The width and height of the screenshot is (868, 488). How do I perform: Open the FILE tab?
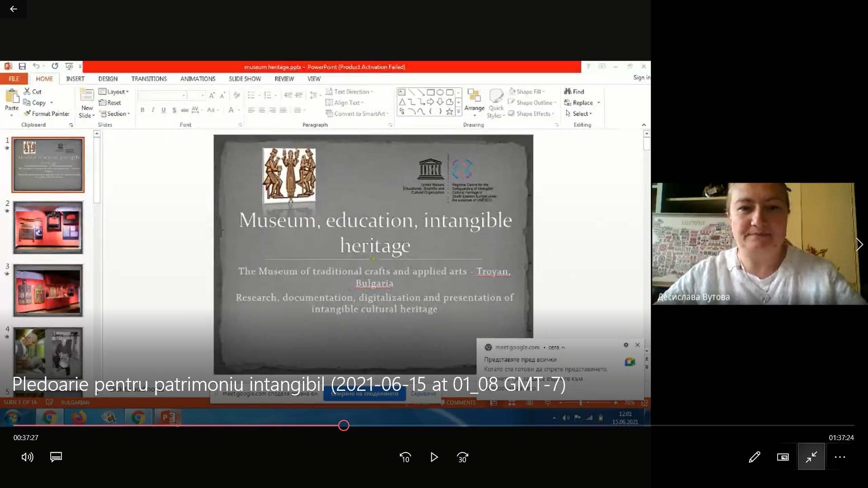pyautogui.click(x=14, y=79)
